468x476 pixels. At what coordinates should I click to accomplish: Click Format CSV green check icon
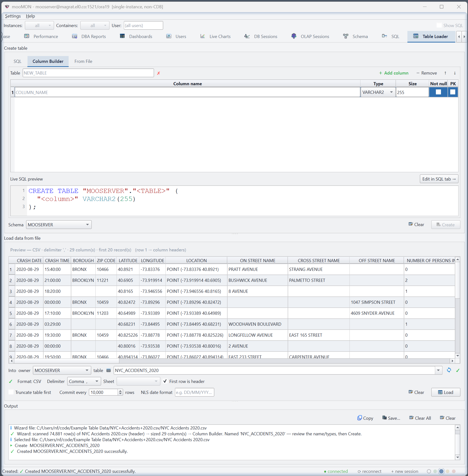point(10,381)
